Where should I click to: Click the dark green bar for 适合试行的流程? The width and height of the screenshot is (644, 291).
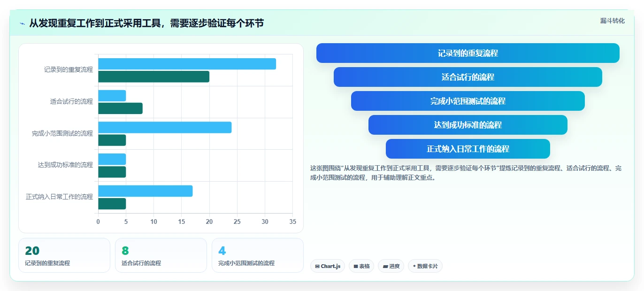pos(120,108)
